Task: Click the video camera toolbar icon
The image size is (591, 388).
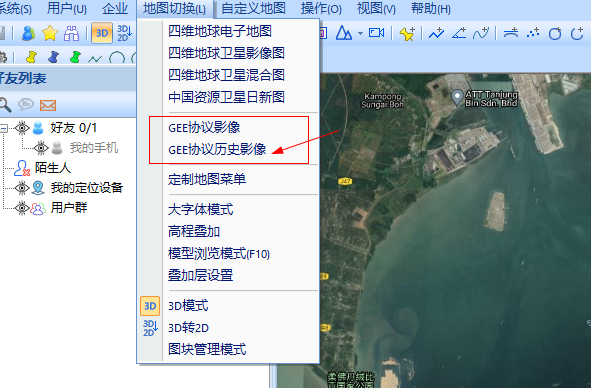Action: point(376,33)
